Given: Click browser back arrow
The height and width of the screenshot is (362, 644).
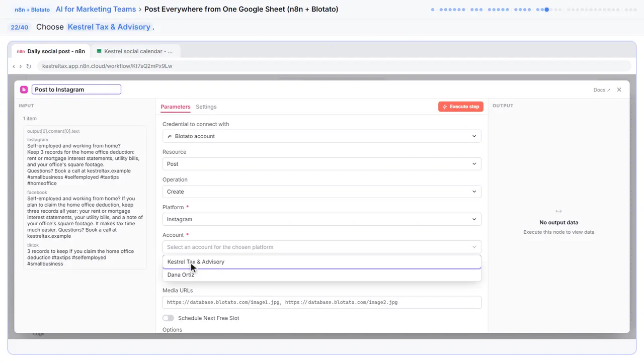Looking at the screenshot, I should point(14,66).
